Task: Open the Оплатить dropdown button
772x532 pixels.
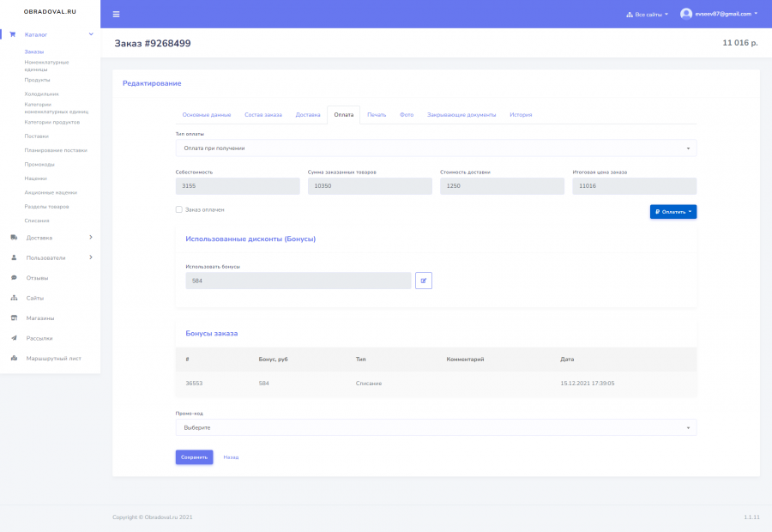Action: click(673, 212)
